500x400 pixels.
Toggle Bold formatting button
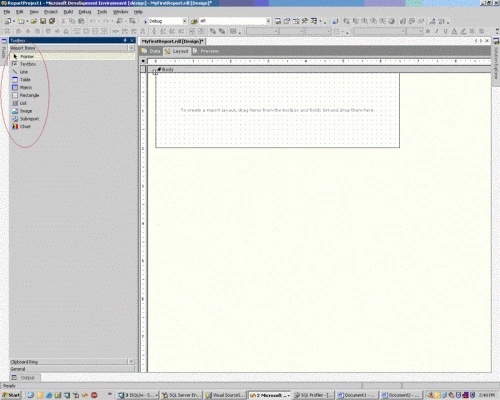coord(428,31)
